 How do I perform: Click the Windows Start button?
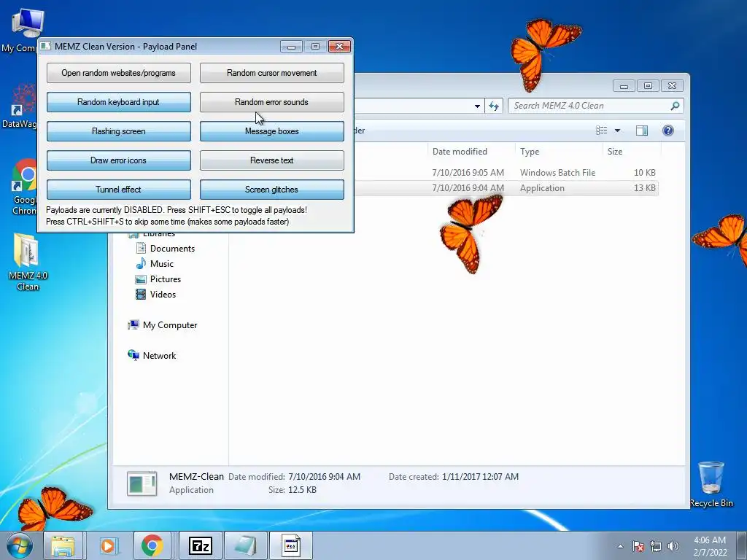click(x=20, y=545)
